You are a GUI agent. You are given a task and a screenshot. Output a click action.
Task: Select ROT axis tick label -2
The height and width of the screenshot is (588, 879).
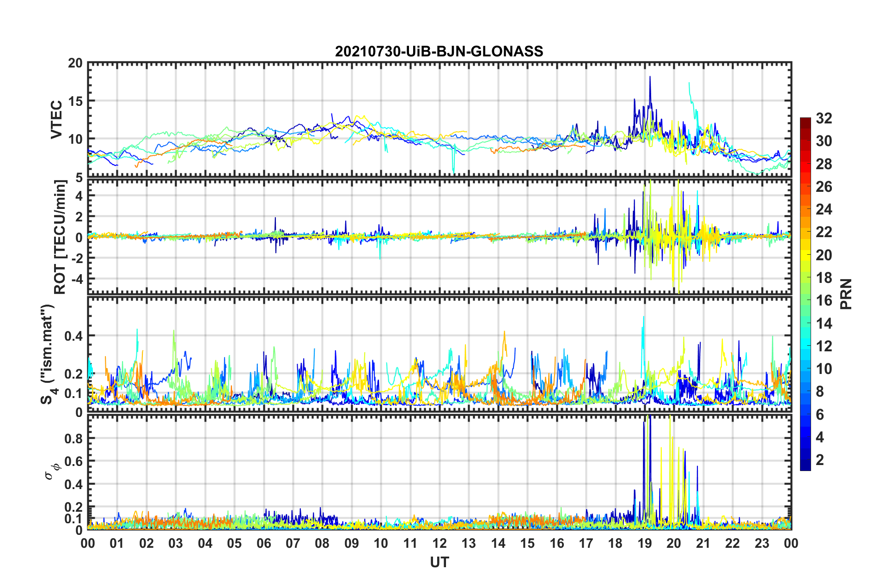pyautogui.click(x=77, y=258)
